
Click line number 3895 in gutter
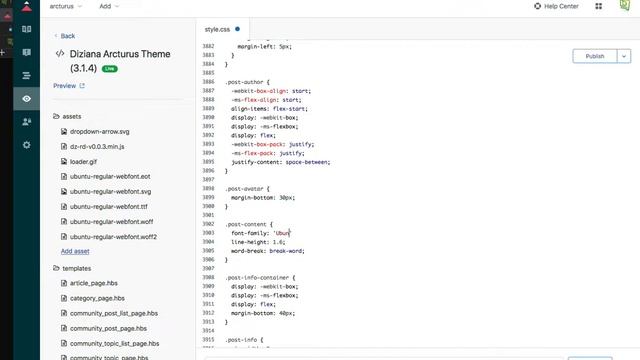(208, 162)
